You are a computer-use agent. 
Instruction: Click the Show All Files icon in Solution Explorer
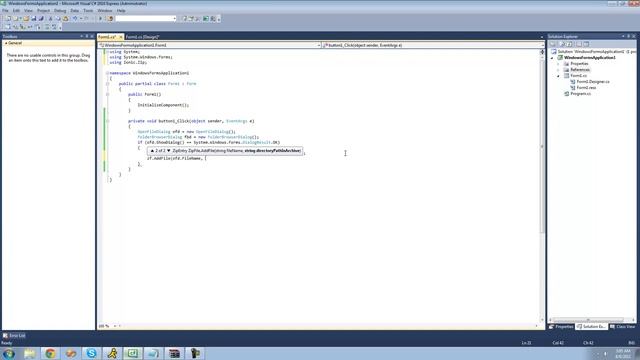click(562, 44)
